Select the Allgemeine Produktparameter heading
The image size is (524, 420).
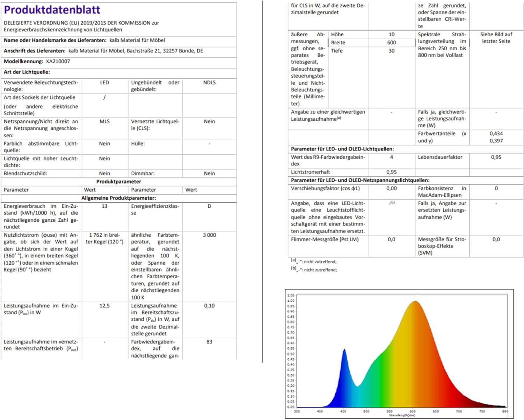[118, 198]
